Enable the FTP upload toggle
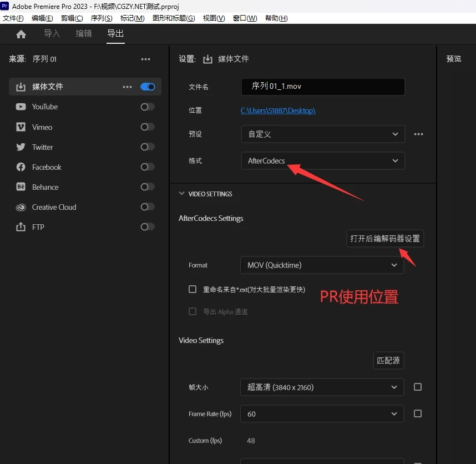The width and height of the screenshot is (476, 464). [148, 227]
